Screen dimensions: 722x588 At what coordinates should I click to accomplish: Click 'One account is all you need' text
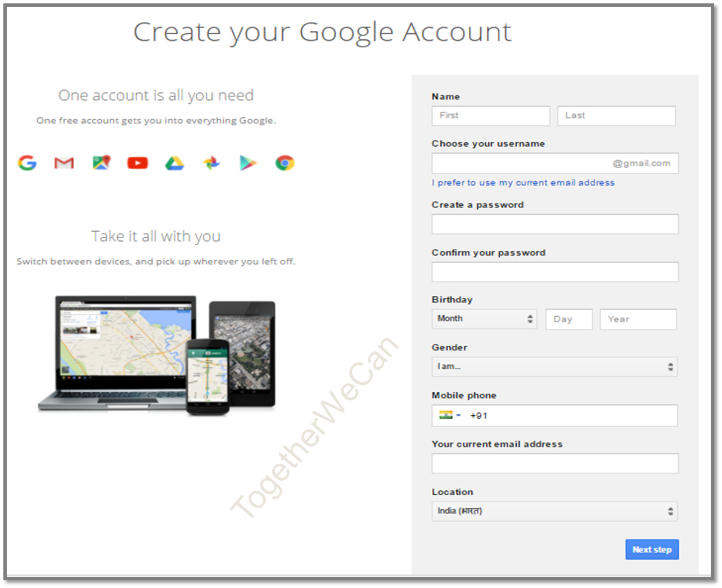pyautogui.click(x=156, y=96)
